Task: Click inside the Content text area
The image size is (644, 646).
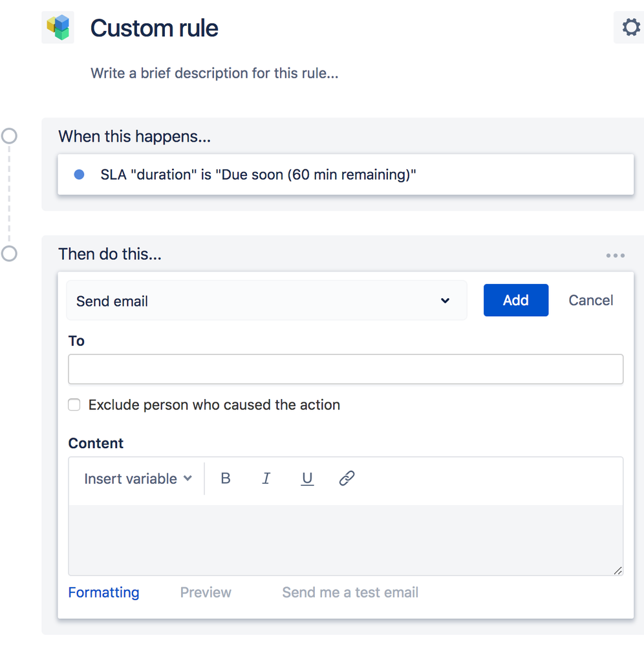Action: point(345,539)
